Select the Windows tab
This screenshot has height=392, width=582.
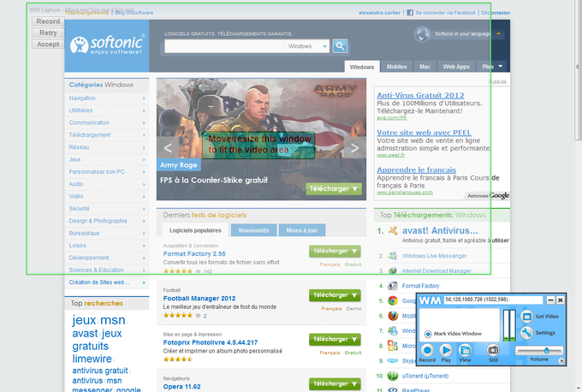coord(362,67)
